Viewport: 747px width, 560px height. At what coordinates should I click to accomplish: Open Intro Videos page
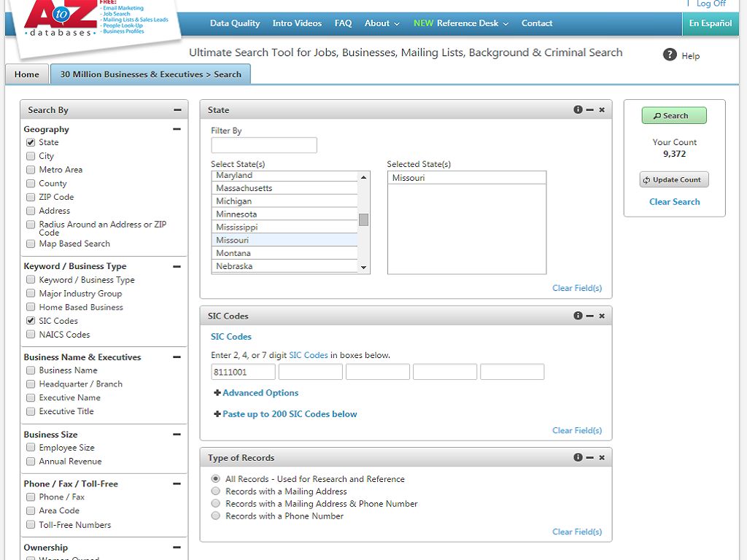point(297,23)
